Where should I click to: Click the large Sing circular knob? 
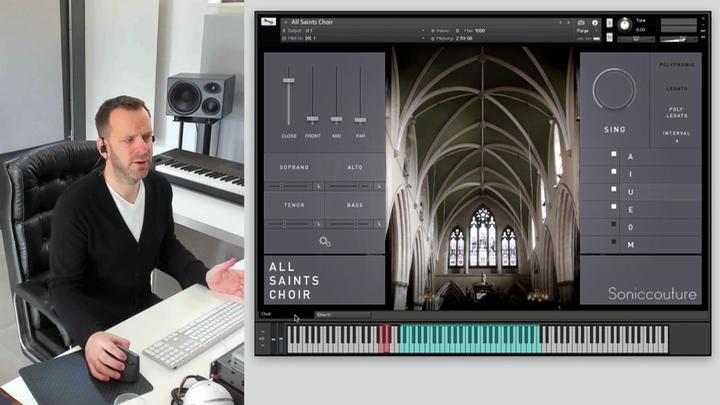614,89
